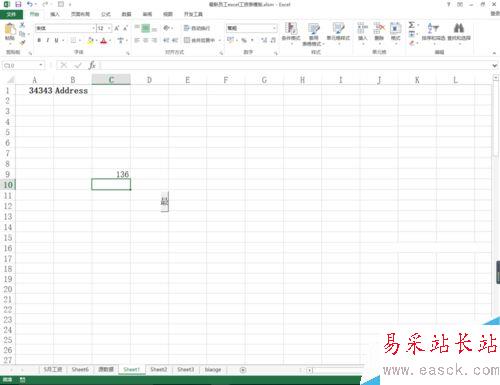Toggle Align Right
Image resolution: width=500 pixels, height=385 pixels.
[x=154, y=40]
